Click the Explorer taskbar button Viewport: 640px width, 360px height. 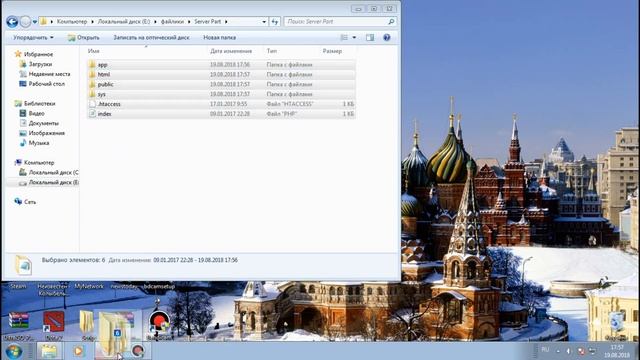[49, 351]
